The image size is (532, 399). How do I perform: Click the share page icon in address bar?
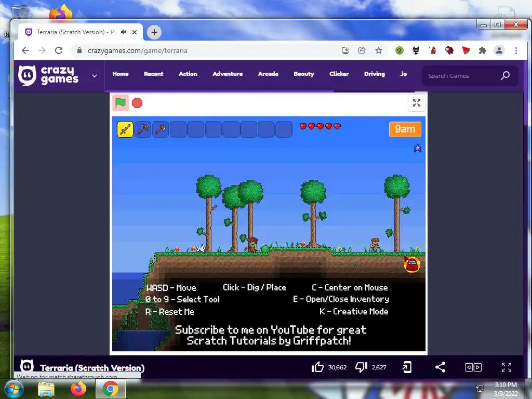pos(362,50)
